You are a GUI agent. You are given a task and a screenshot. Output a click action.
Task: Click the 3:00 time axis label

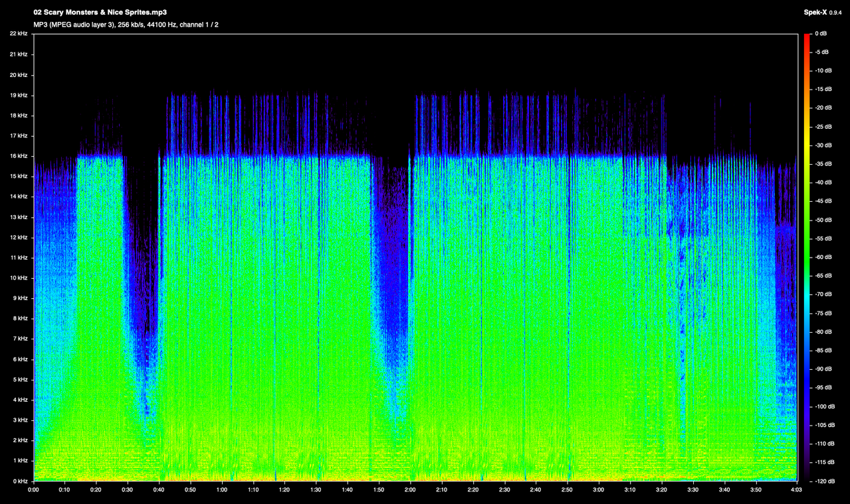(x=599, y=490)
